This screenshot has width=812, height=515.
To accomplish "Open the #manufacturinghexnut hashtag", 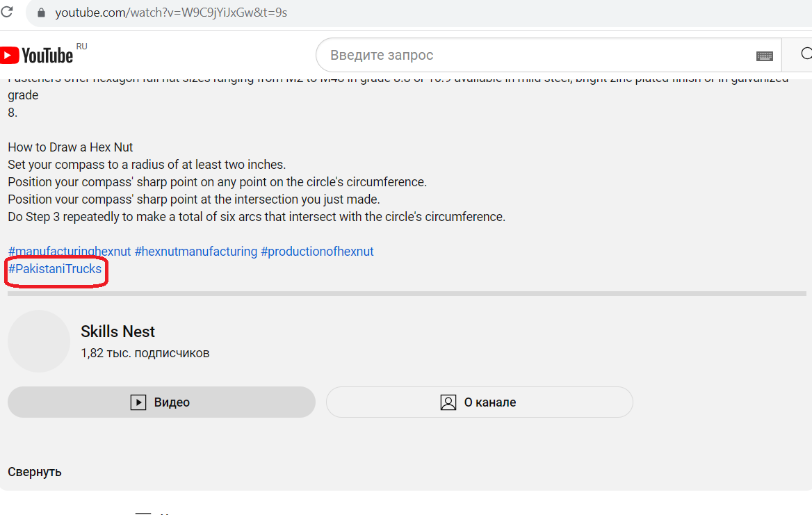I will pyautogui.click(x=70, y=252).
